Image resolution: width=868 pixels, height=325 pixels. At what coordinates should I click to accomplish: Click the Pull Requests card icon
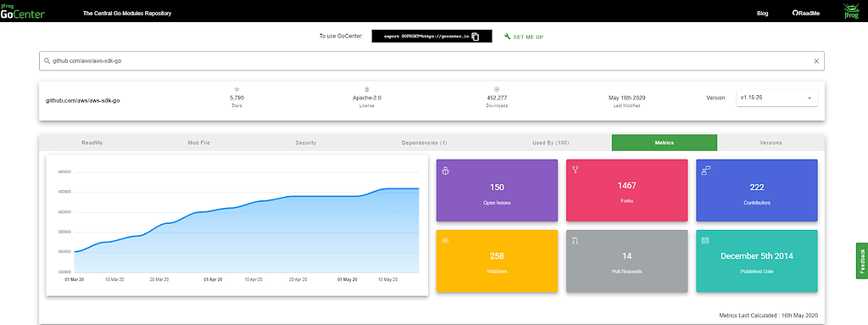(576, 240)
